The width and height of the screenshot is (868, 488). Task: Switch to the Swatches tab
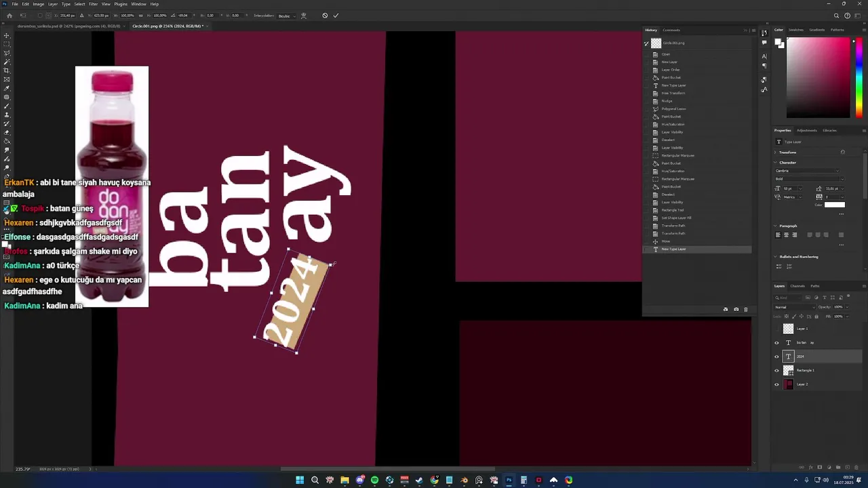tap(796, 30)
